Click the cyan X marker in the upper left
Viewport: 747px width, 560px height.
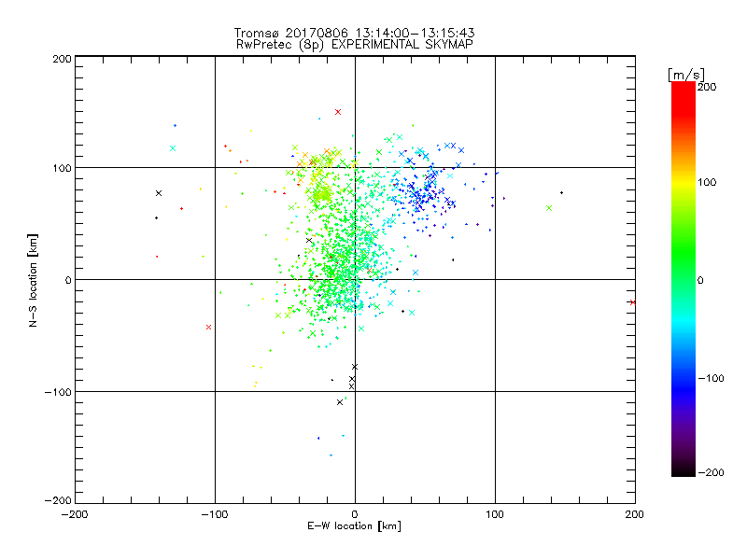[x=173, y=148]
